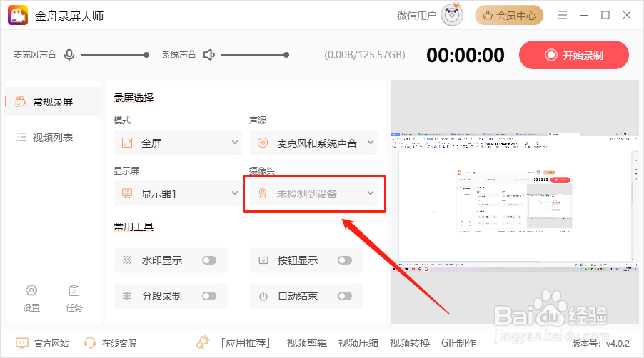The width and height of the screenshot is (644, 358).
Task: Click the 分段录制 segment icon
Action: pos(127,296)
